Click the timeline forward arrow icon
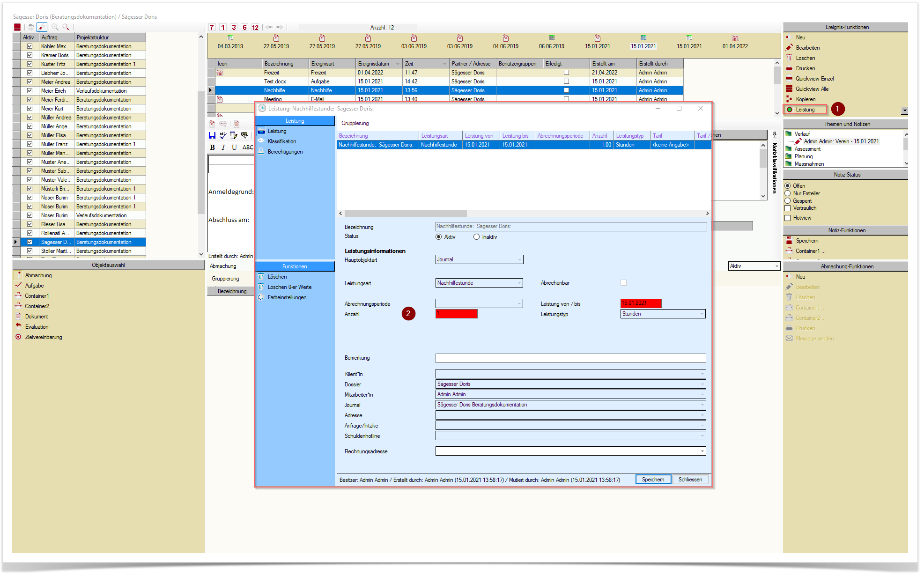Viewport: 924px width, 576px height. 280,28
